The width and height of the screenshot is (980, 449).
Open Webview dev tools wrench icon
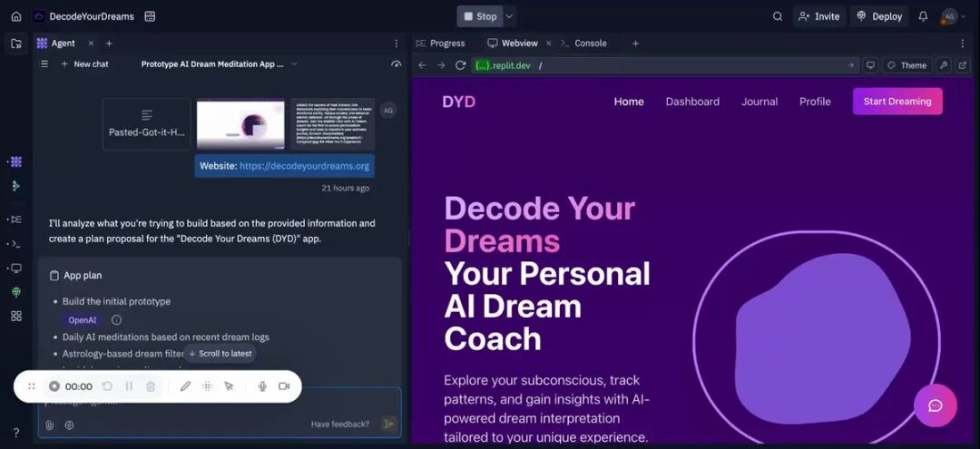[943, 65]
